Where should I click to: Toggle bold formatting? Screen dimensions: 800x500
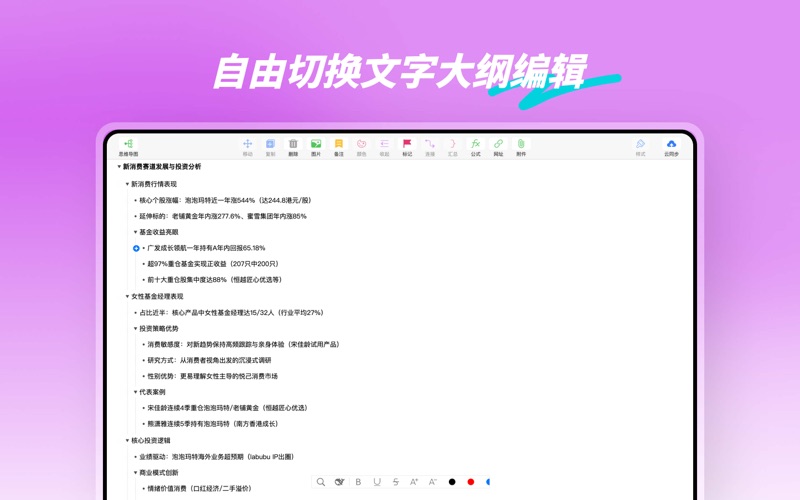pyautogui.click(x=358, y=482)
